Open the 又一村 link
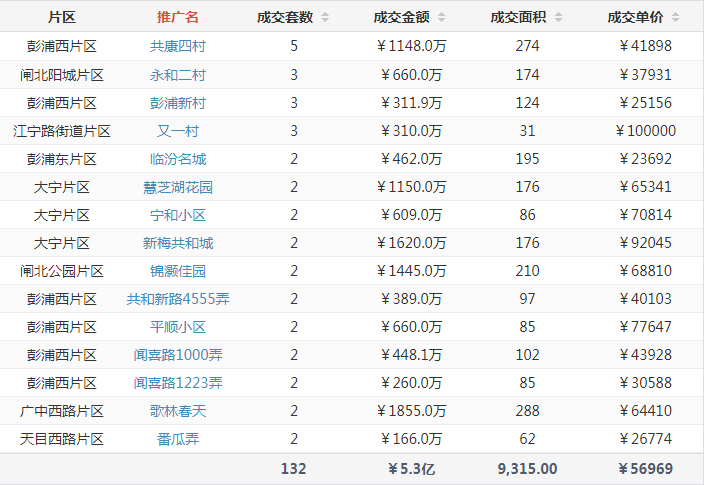Screen dimensions: 704x485 click(x=178, y=131)
